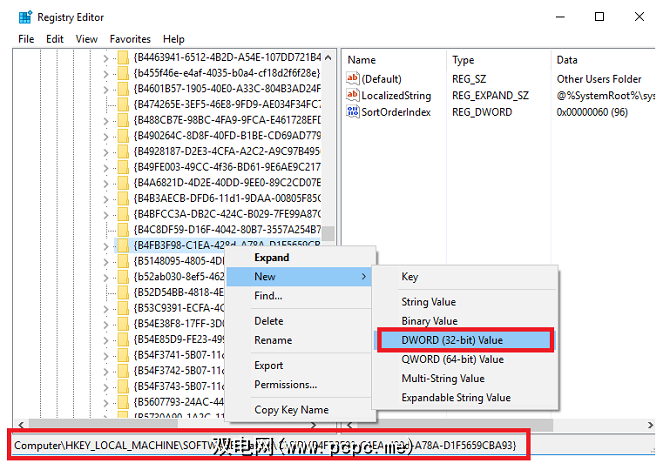670x470 pixels.
Task: Click the Registry Editor app icon
Action: pos(25,17)
